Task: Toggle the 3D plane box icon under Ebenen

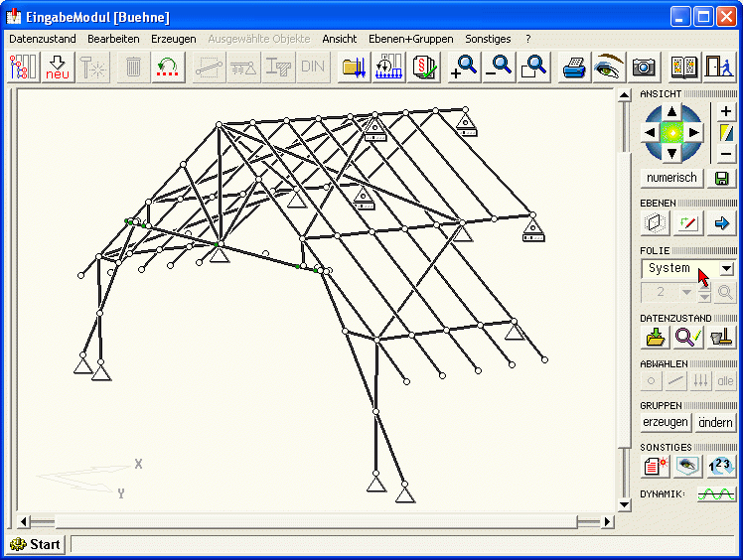Action: (x=655, y=222)
